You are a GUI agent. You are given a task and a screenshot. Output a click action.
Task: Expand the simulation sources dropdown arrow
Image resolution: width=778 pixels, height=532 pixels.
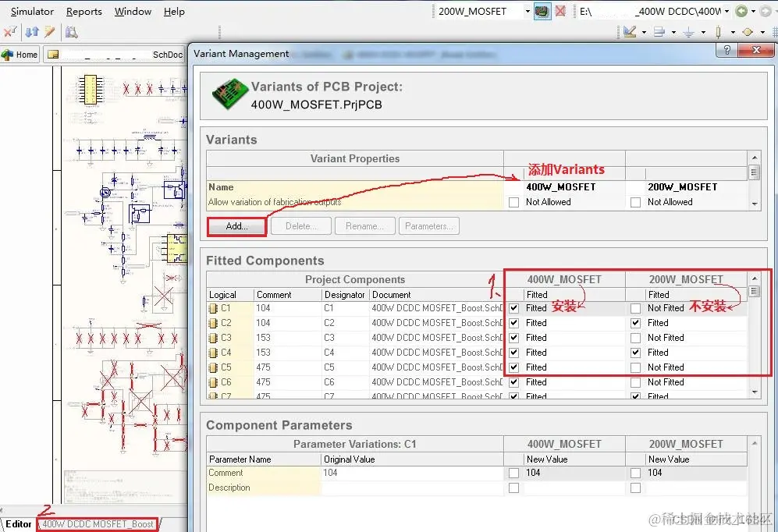coord(762,32)
